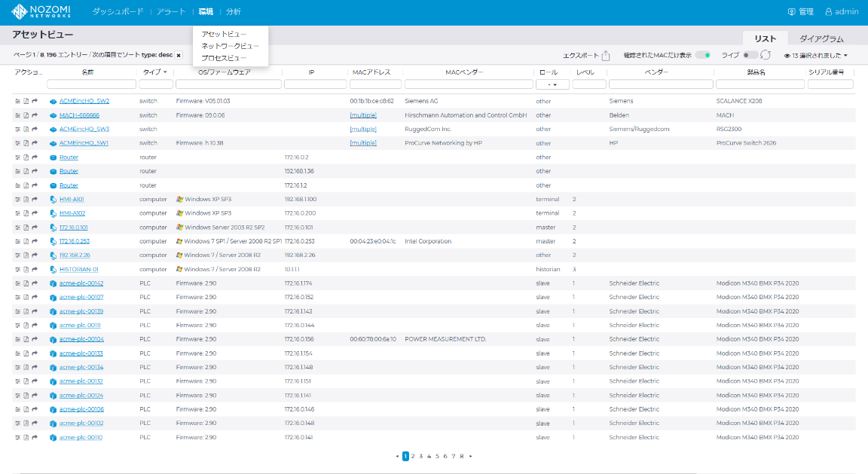Click the 管理 settings icon
The image size is (868, 474).
[x=792, y=11]
